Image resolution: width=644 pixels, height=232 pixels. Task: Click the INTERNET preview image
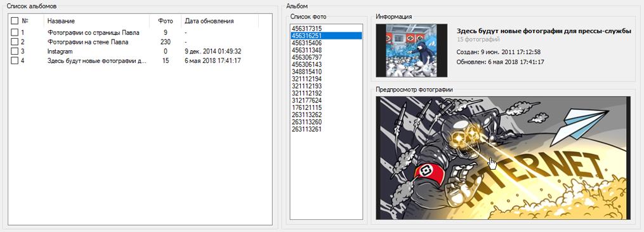(x=503, y=158)
